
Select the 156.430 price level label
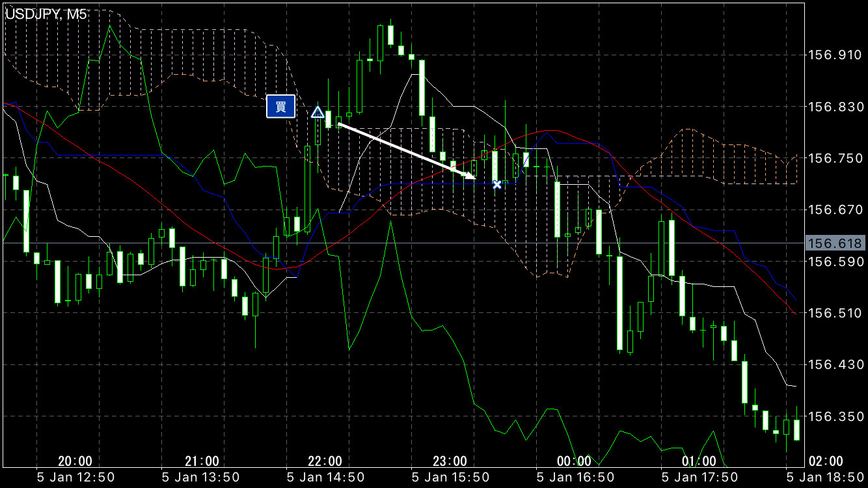pos(834,365)
